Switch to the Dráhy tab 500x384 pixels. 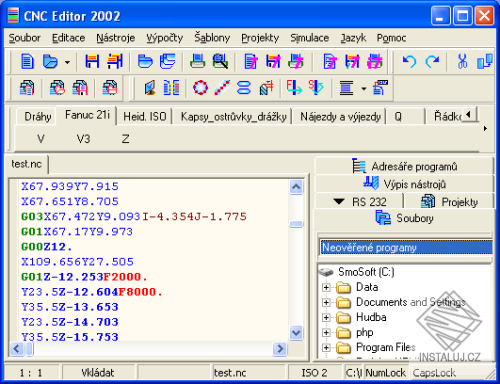pos(37,117)
